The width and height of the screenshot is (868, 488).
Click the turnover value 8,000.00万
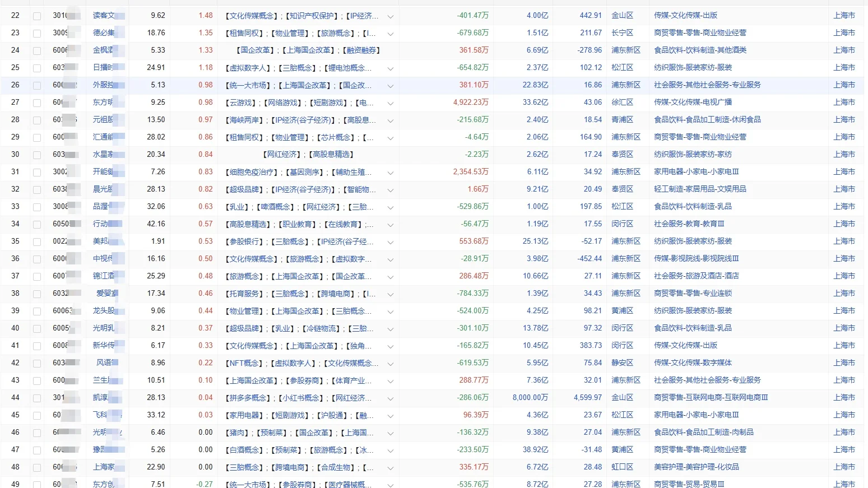[x=530, y=398]
